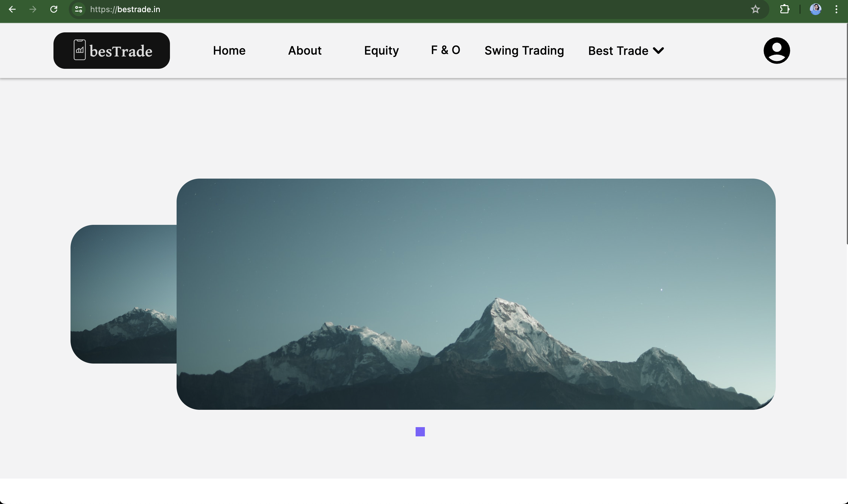Open the Best Trade menu
848x504 pixels.
(618, 51)
